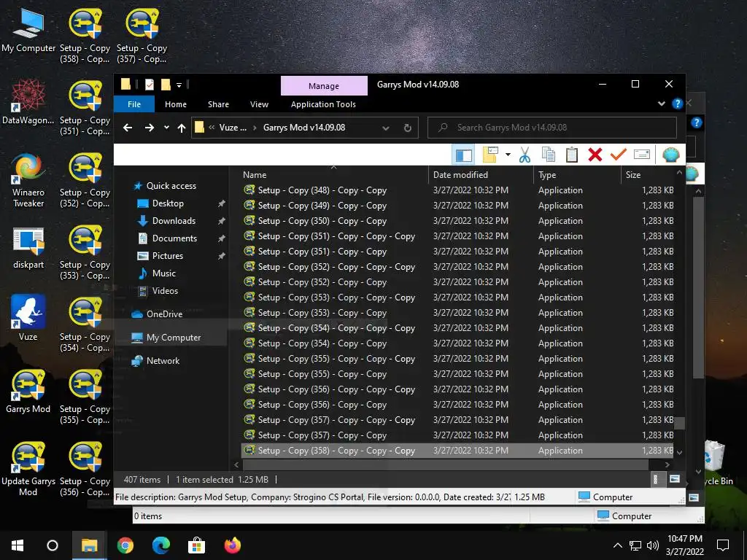Expand the address bar history dropdown
Image resolution: width=747 pixels, height=560 pixels.
(386, 128)
